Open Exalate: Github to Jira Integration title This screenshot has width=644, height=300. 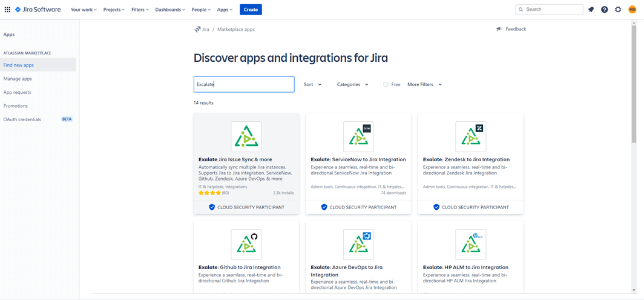click(x=240, y=267)
